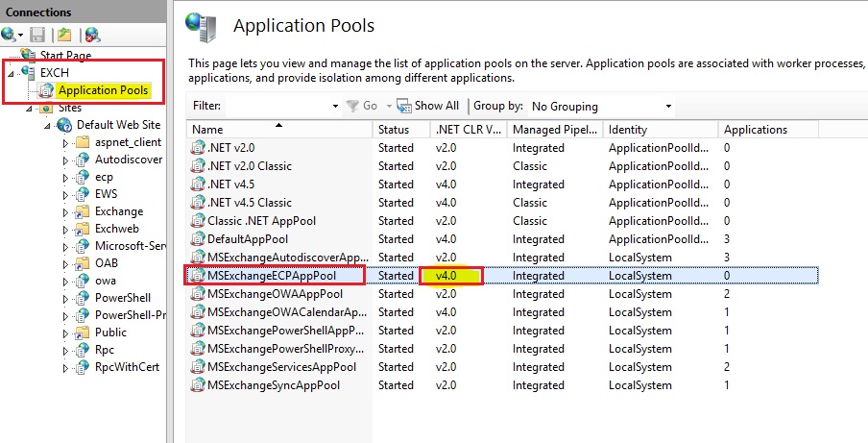Click the Exchange virtual directory icon
The height and width of the screenshot is (443, 868).
point(82,211)
